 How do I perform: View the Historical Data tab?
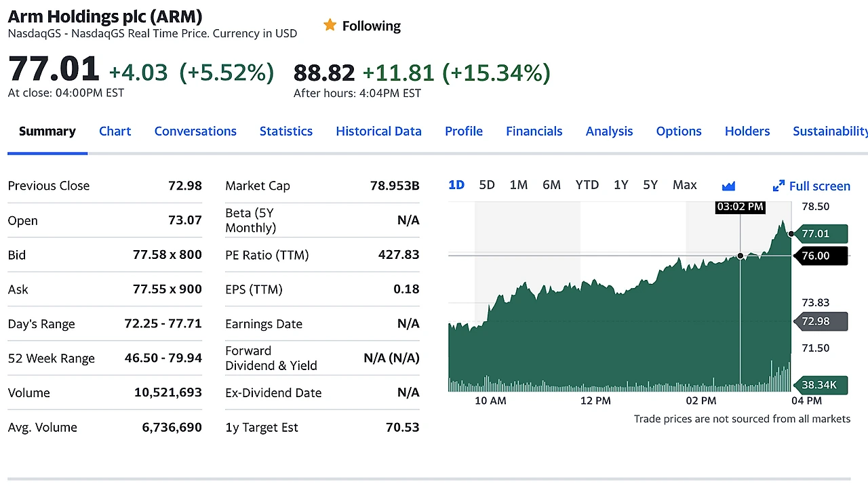pyautogui.click(x=378, y=131)
